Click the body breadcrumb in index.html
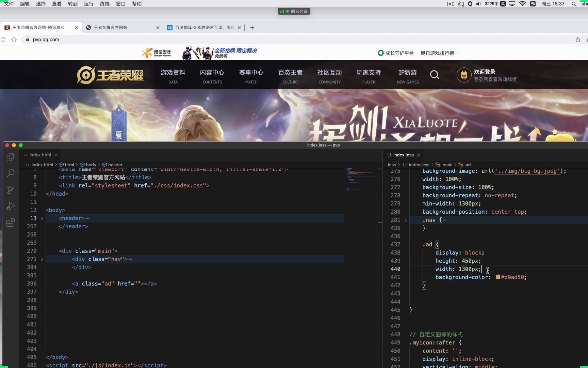The height and width of the screenshot is (368, 588). pyautogui.click(x=88, y=165)
